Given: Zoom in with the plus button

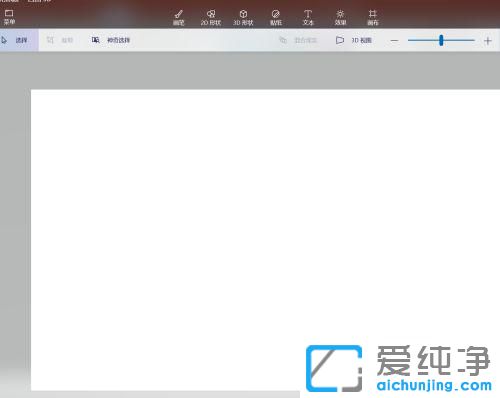Looking at the screenshot, I should click(488, 41).
